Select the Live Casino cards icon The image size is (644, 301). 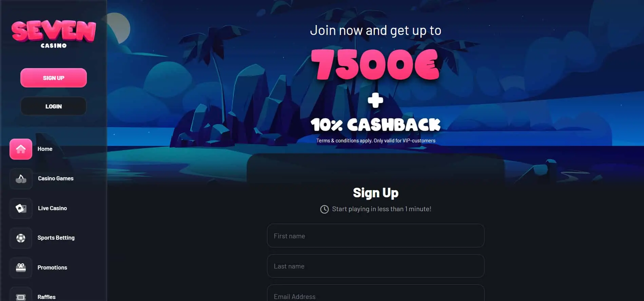tap(21, 208)
